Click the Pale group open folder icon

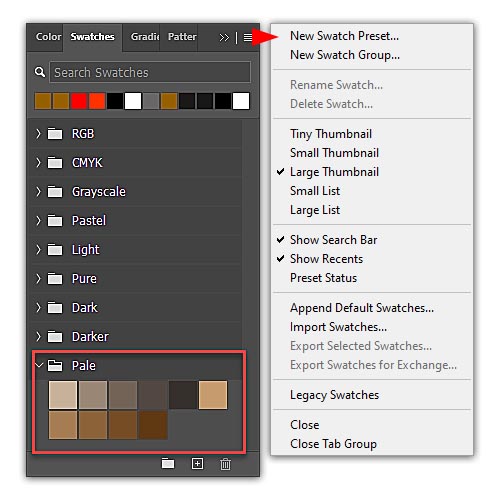point(55,365)
